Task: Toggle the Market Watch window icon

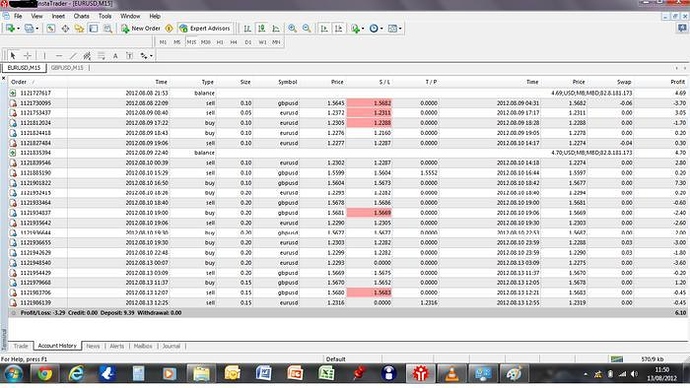Action: click(x=51, y=28)
